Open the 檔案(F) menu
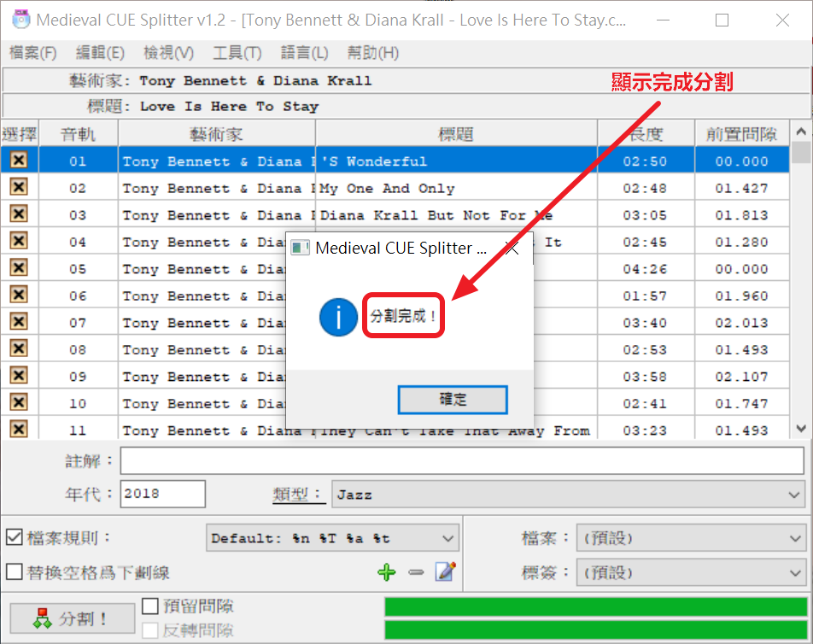The image size is (813, 644). pyautogui.click(x=32, y=53)
